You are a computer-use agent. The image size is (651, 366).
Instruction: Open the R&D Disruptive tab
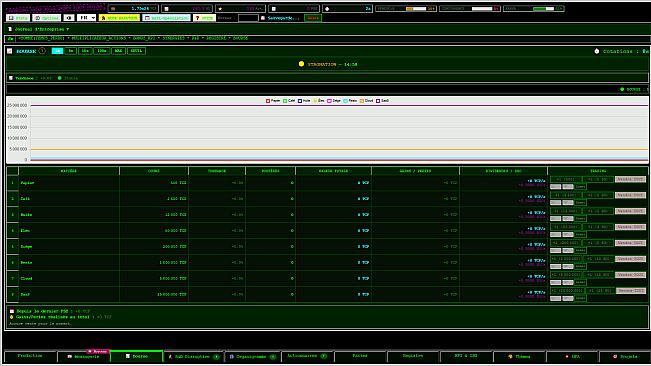(x=194, y=356)
